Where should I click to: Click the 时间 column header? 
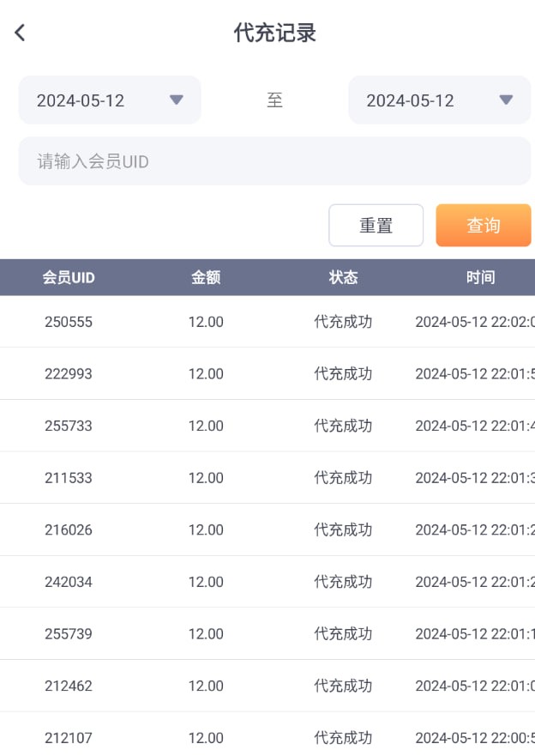480,277
